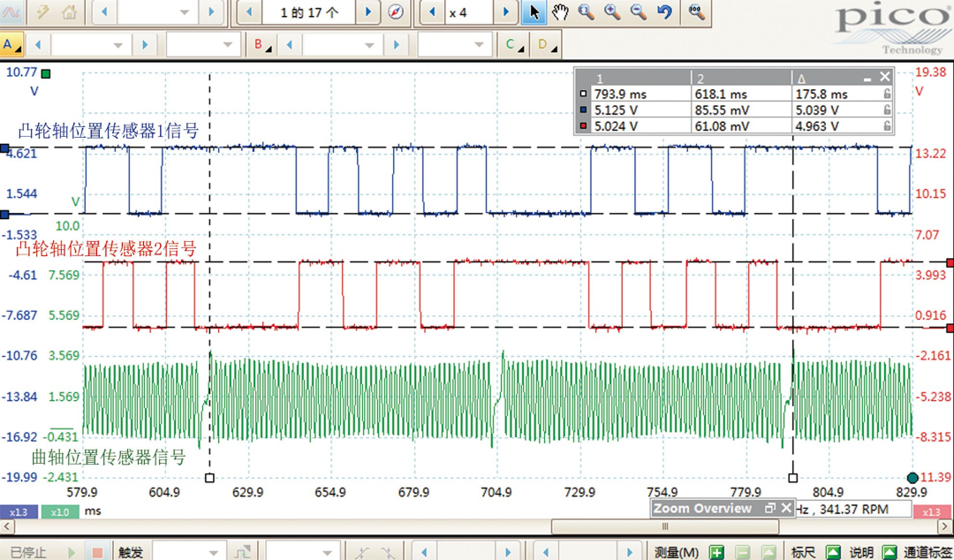Go to next waveform buffer

point(368,12)
